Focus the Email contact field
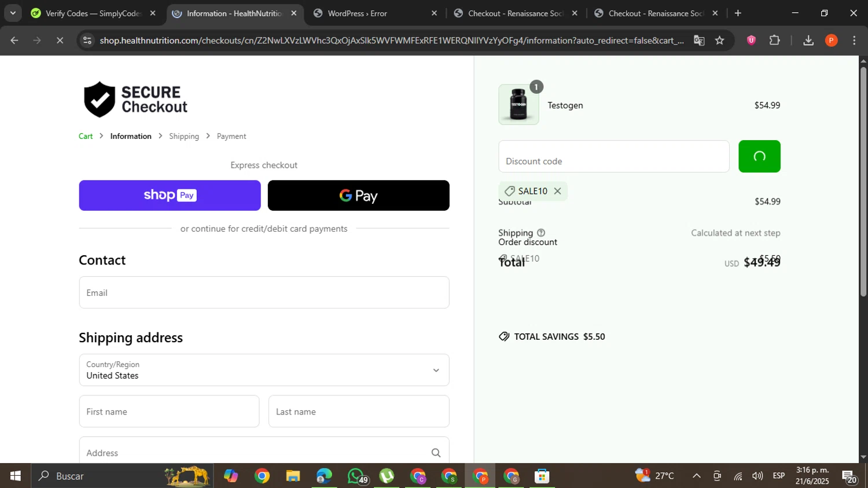 coord(264,292)
